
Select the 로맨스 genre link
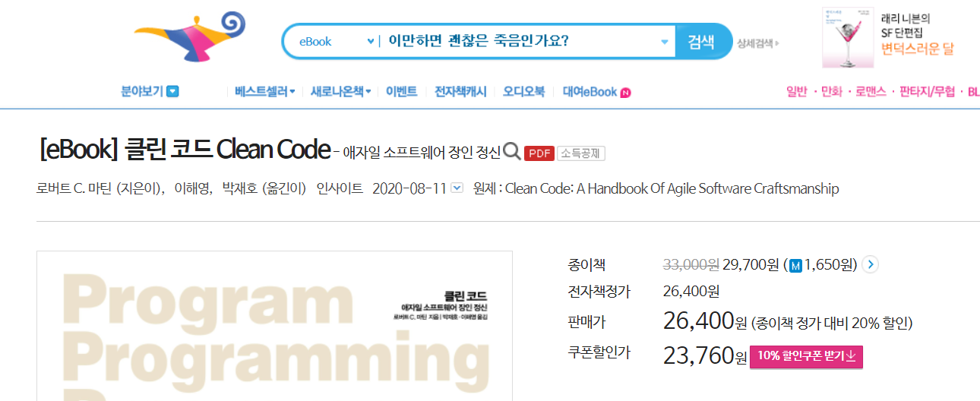[871, 92]
